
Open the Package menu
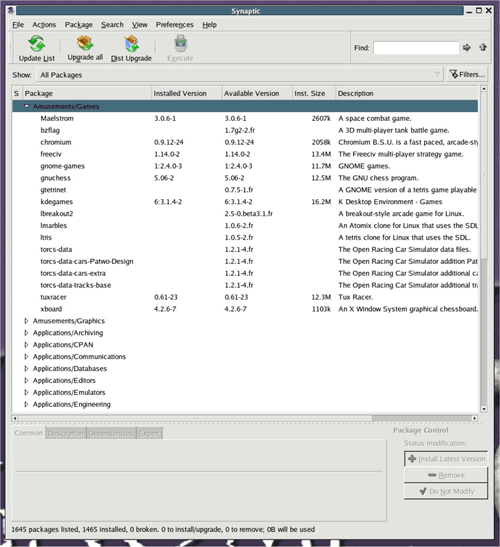(79, 25)
